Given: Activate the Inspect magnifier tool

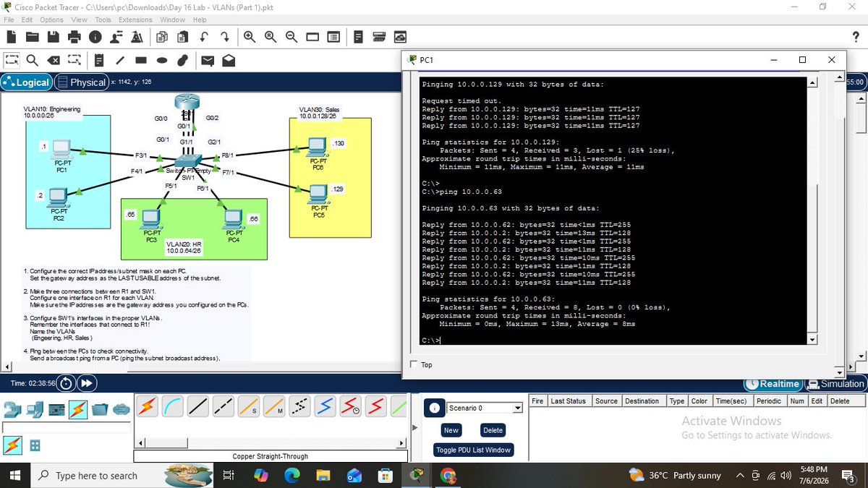Looking at the screenshot, I should tap(33, 61).
